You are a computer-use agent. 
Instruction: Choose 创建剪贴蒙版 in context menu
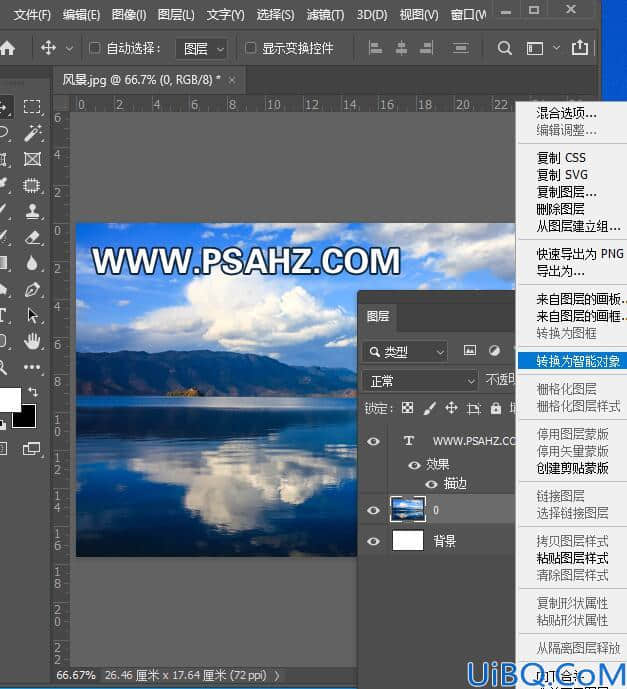[x=573, y=468]
